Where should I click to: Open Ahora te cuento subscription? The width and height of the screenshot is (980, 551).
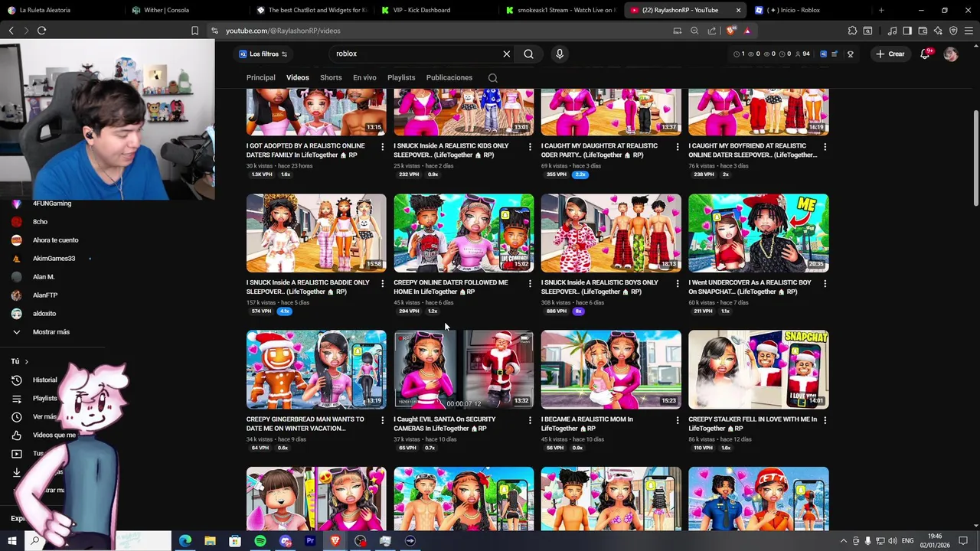(55, 240)
